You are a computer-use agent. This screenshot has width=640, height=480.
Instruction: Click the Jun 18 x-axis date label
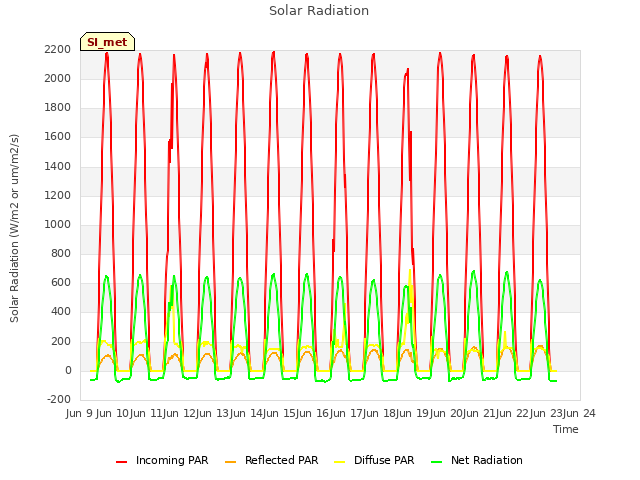pyautogui.click(x=381, y=413)
